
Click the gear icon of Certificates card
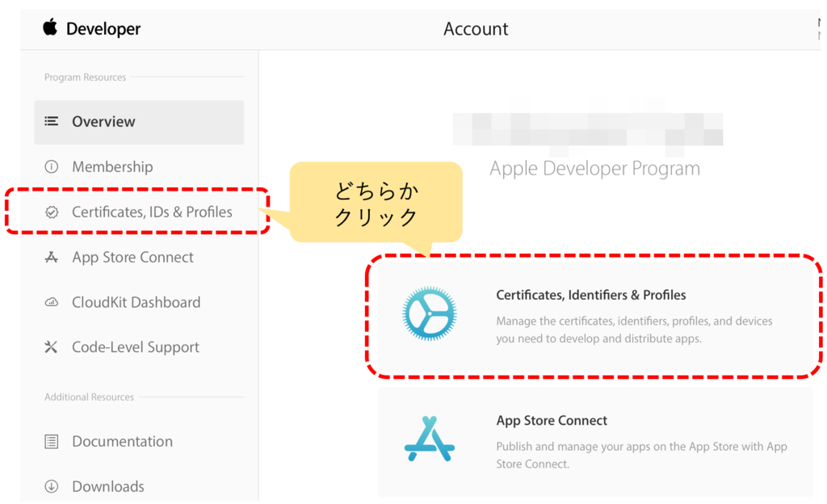[430, 313]
